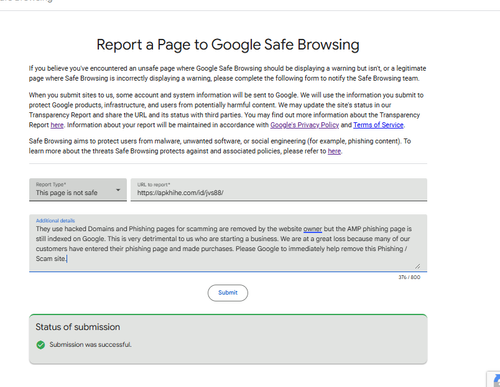Image resolution: width=500 pixels, height=387 pixels.
Task: Open the Transparency Report 'here' link
Action: click(x=57, y=125)
